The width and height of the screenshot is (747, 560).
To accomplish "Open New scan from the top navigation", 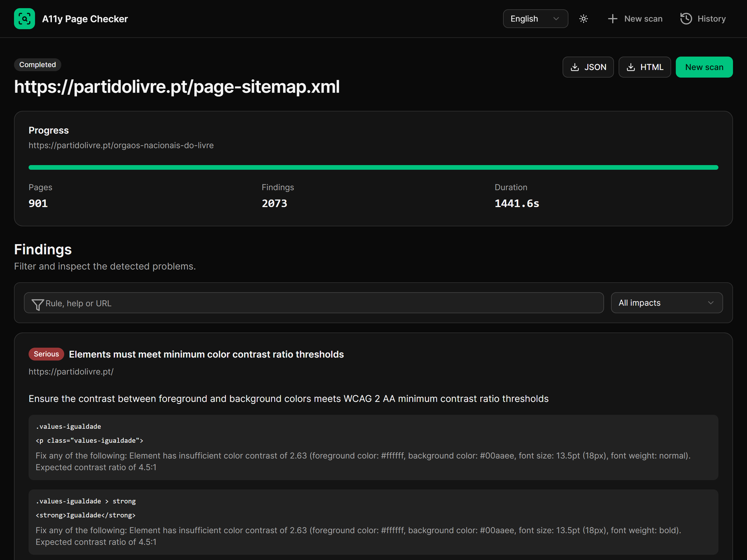I will [635, 19].
